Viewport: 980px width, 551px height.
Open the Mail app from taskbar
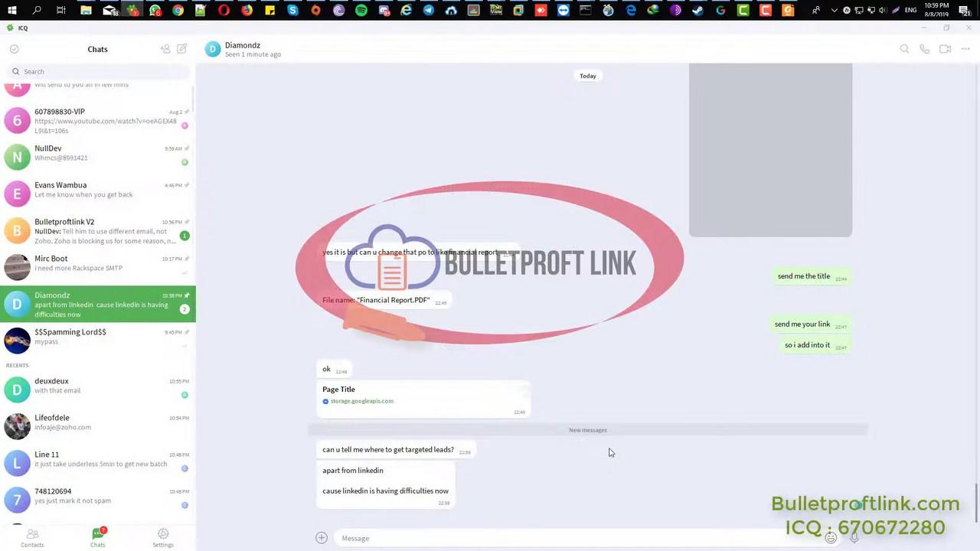click(110, 10)
